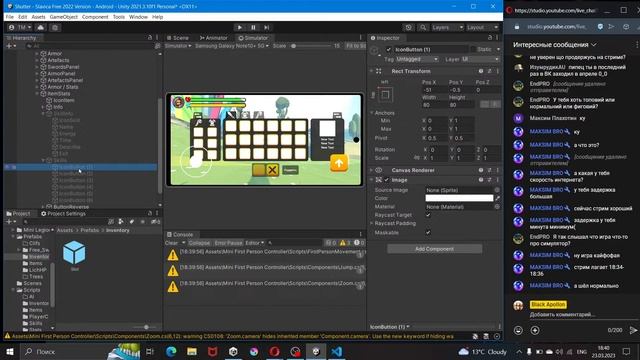Click the Fit to Screen button
Image resolution: width=640 pixels, height=360 pixels.
tap(356, 46)
